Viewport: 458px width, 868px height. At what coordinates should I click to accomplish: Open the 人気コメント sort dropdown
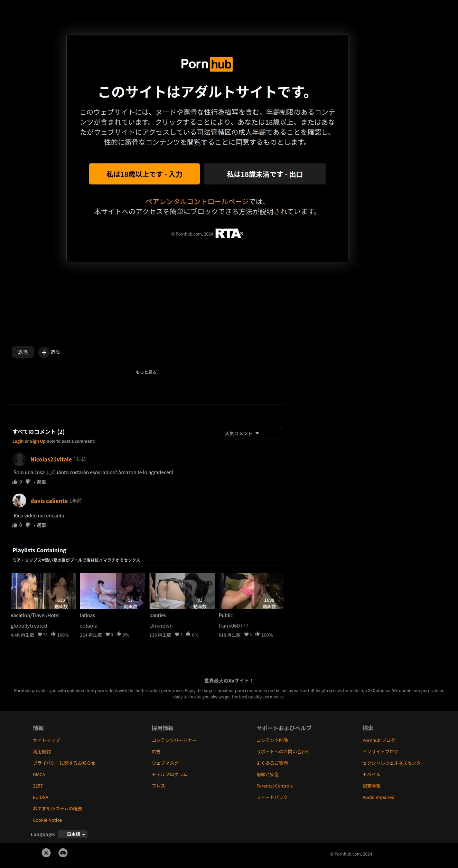(x=251, y=433)
